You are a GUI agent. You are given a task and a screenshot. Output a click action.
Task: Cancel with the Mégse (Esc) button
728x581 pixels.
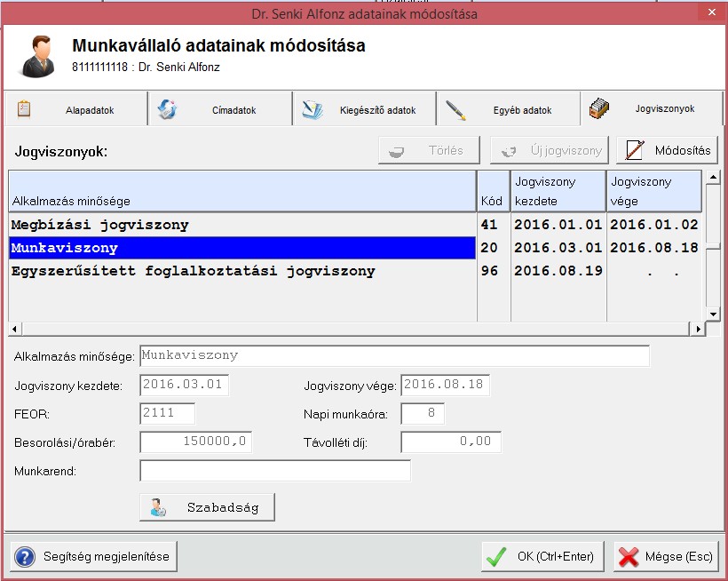(666, 557)
